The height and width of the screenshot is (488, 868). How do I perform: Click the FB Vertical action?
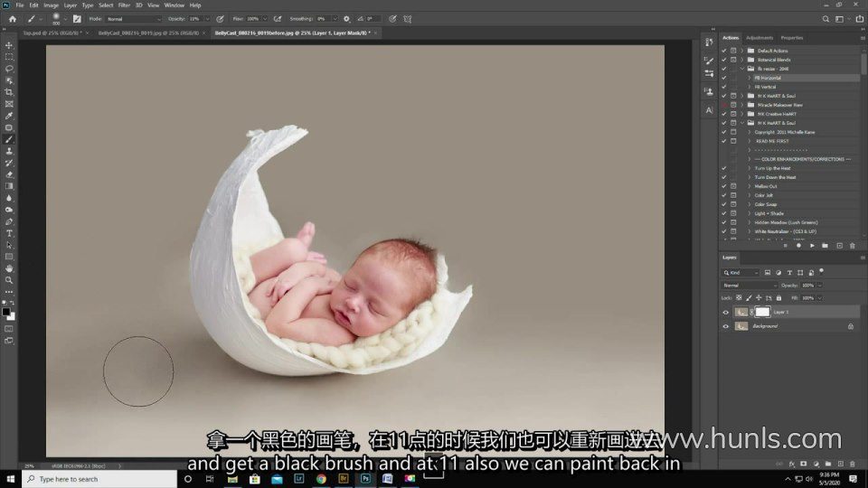tap(767, 87)
